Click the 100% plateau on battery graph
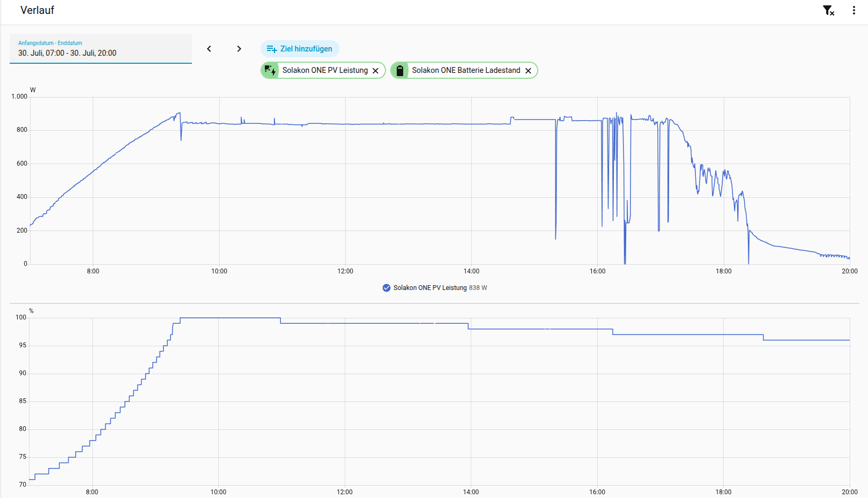 click(x=230, y=318)
